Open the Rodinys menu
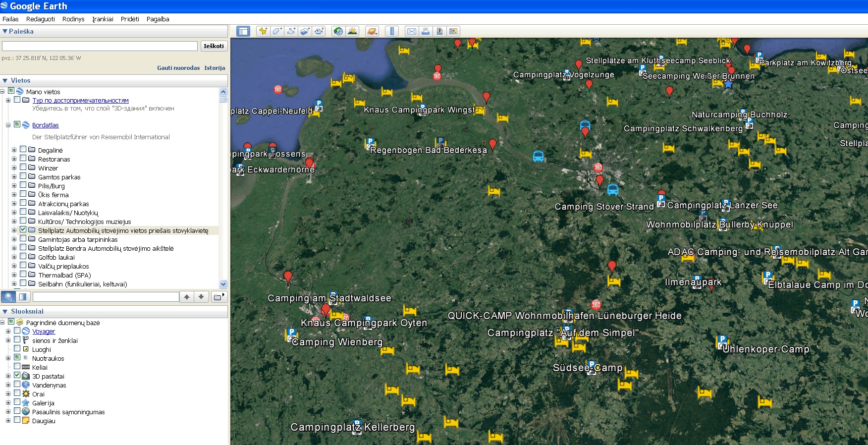The image size is (868, 445). [73, 19]
